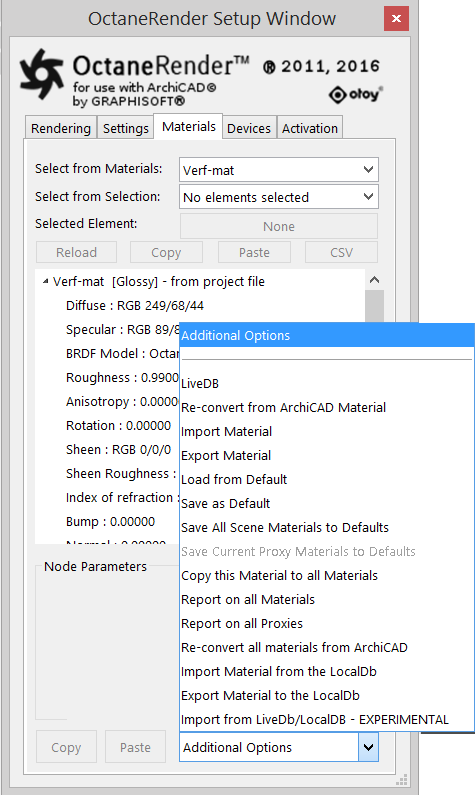Click the Paste button beside CSV
Image resolution: width=475 pixels, height=795 pixels.
pos(254,252)
